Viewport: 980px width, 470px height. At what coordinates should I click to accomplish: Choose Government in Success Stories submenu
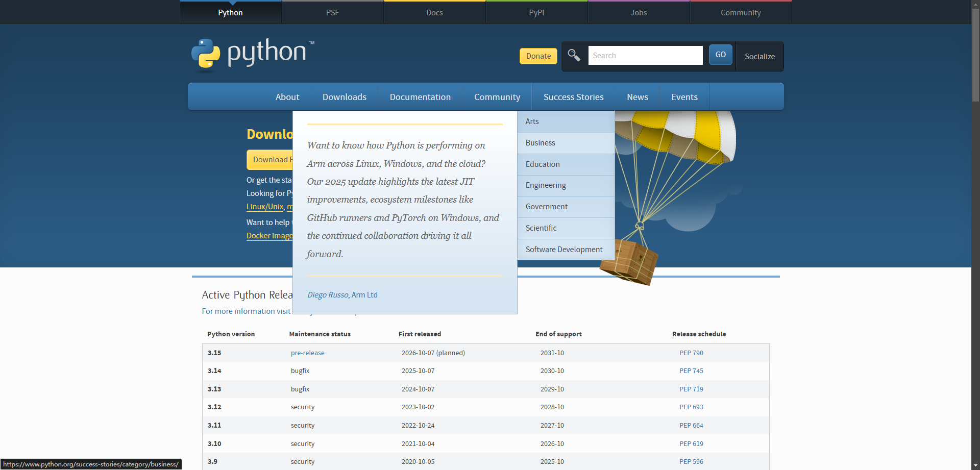point(566,207)
